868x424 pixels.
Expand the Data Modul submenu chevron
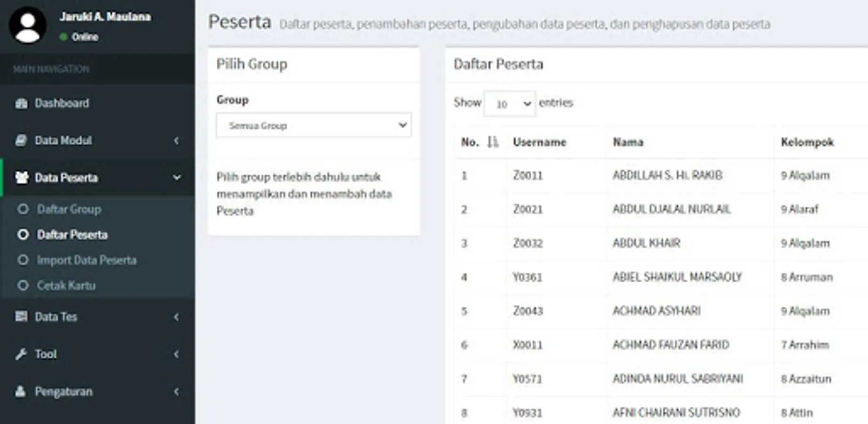[x=176, y=140]
